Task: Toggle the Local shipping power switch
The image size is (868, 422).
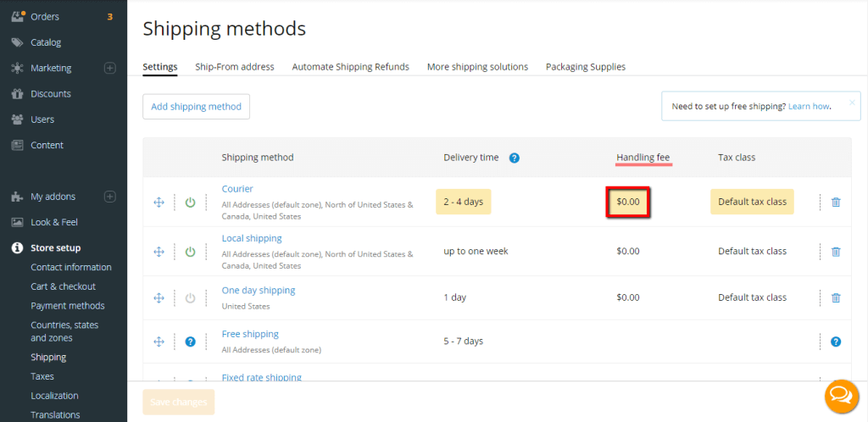Action: [x=191, y=252]
